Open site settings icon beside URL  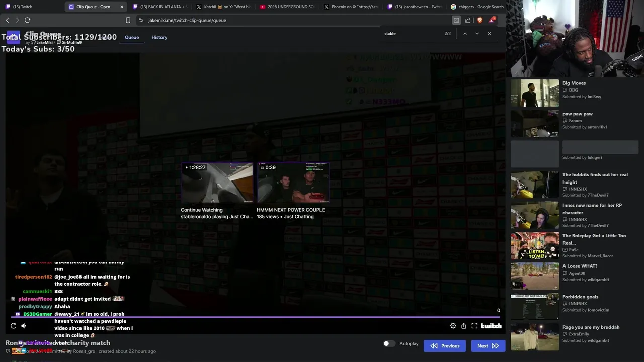[141, 20]
